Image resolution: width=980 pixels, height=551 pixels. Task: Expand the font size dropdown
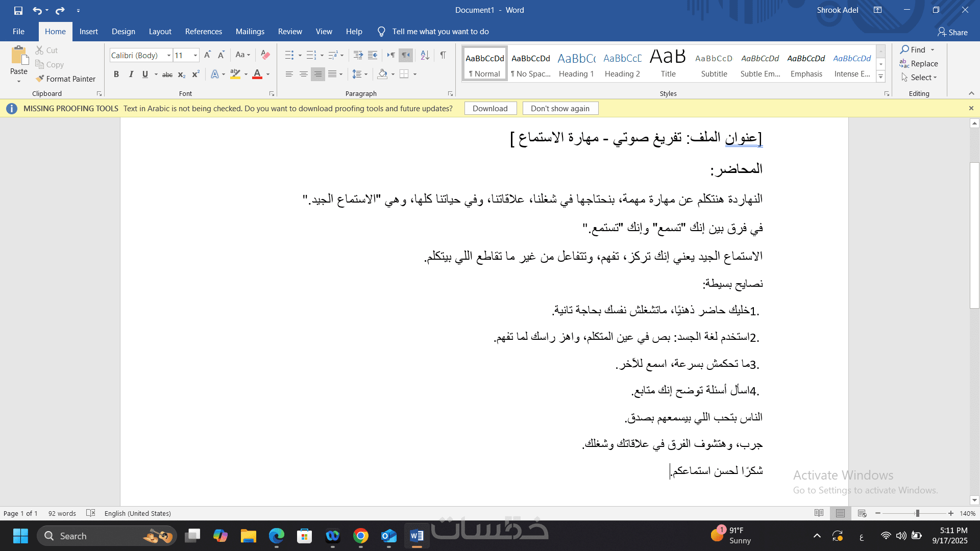point(195,55)
